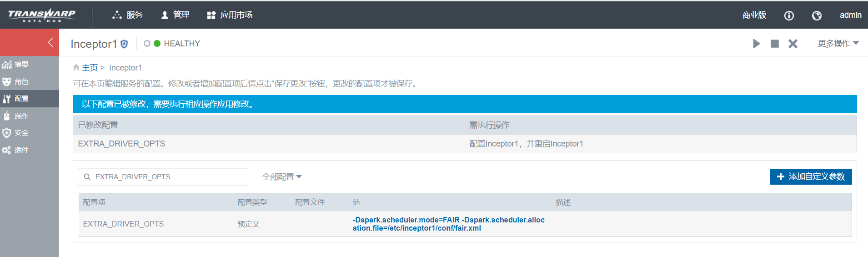Select EXTRA_DRIVER_OPTS row in config list
This screenshot has width=868, height=257.
pos(465,224)
